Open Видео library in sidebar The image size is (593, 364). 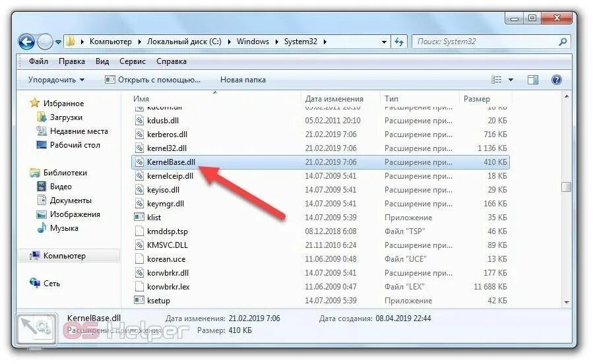coord(55,187)
